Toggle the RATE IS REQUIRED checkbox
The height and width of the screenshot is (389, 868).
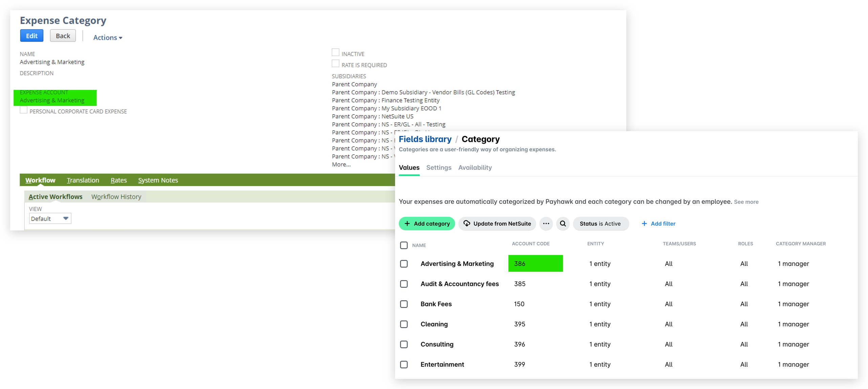(335, 64)
